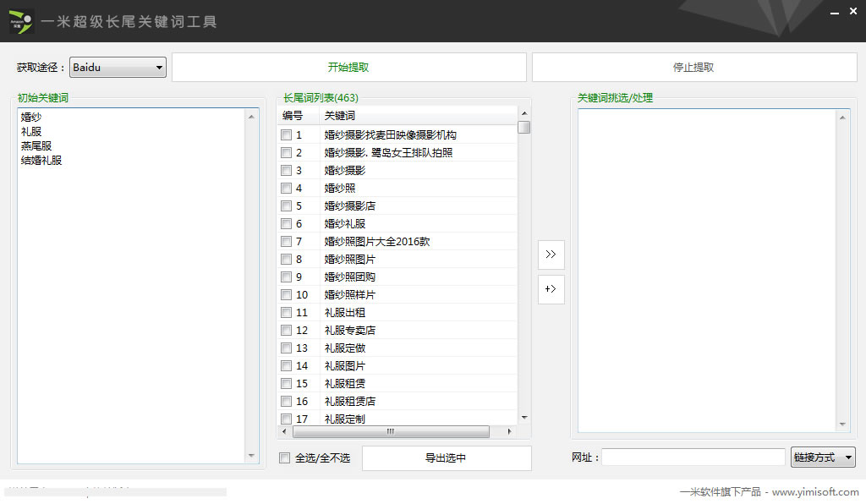Check row 10 婚纱照样片 checkbox
This screenshot has height=504, width=866.
(286, 295)
